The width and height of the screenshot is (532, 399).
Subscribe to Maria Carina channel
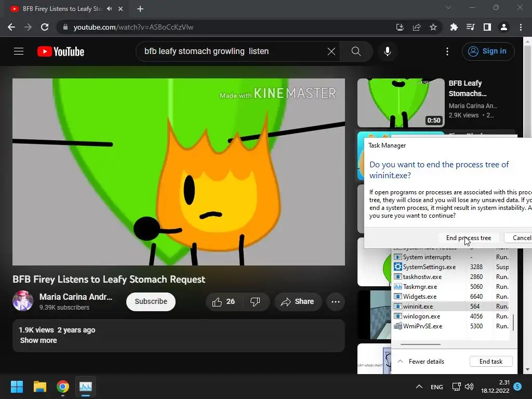[151, 302]
